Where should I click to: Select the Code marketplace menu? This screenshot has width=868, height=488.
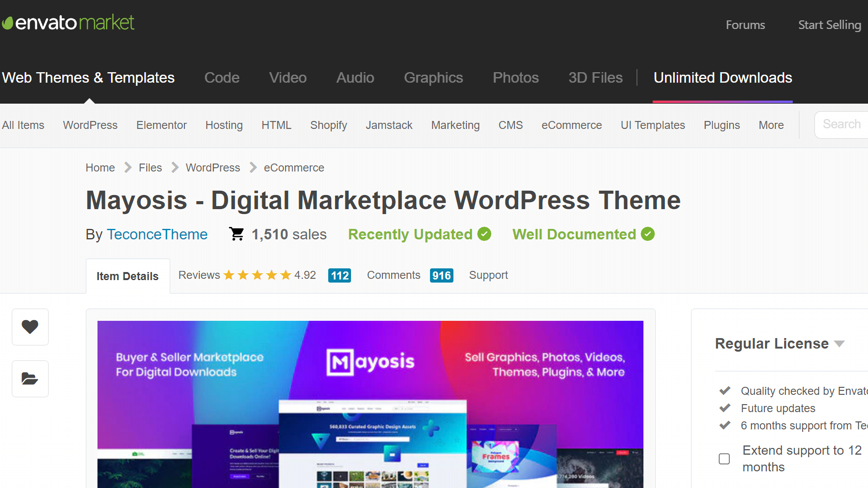point(222,77)
